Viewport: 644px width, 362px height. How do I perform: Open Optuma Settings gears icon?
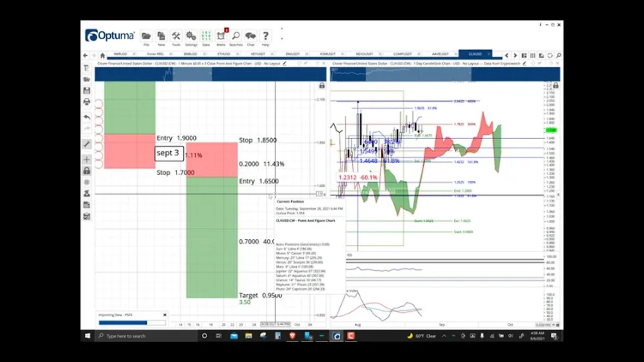tap(191, 36)
